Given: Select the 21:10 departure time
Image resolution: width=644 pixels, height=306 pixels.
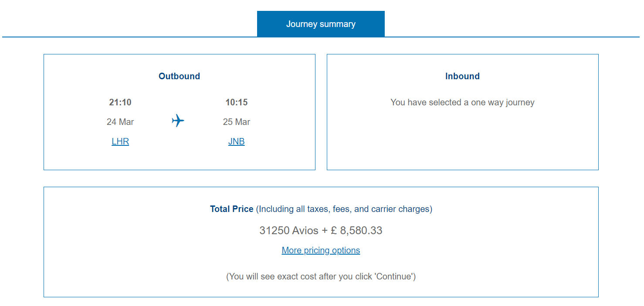Looking at the screenshot, I should pos(120,102).
